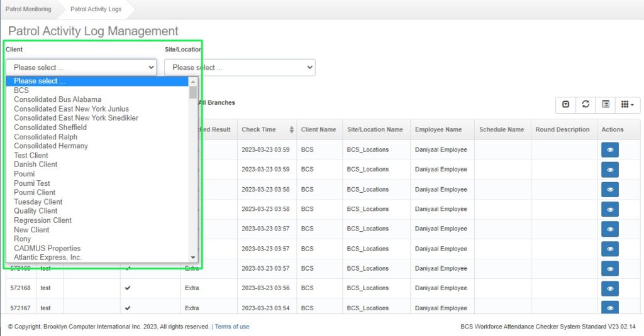
Task: Click scroll-down arrow in client dropdown list
Action: point(193,257)
